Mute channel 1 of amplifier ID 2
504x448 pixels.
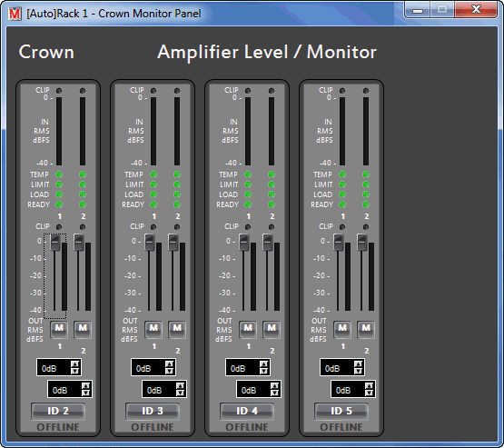[59, 329]
